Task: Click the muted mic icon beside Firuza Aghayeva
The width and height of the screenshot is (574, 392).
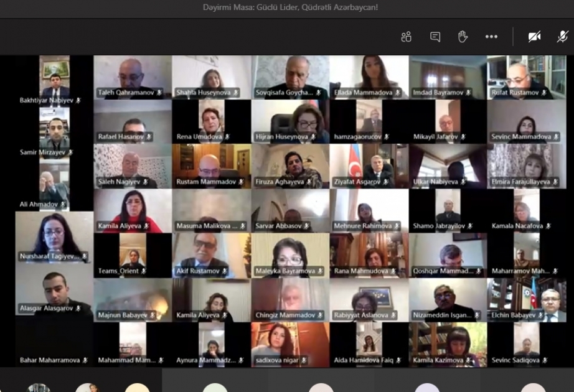Action: pyautogui.click(x=309, y=182)
